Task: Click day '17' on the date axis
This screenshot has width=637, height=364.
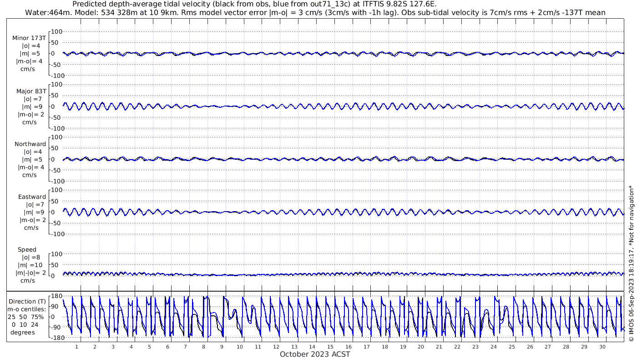Action: click(367, 347)
